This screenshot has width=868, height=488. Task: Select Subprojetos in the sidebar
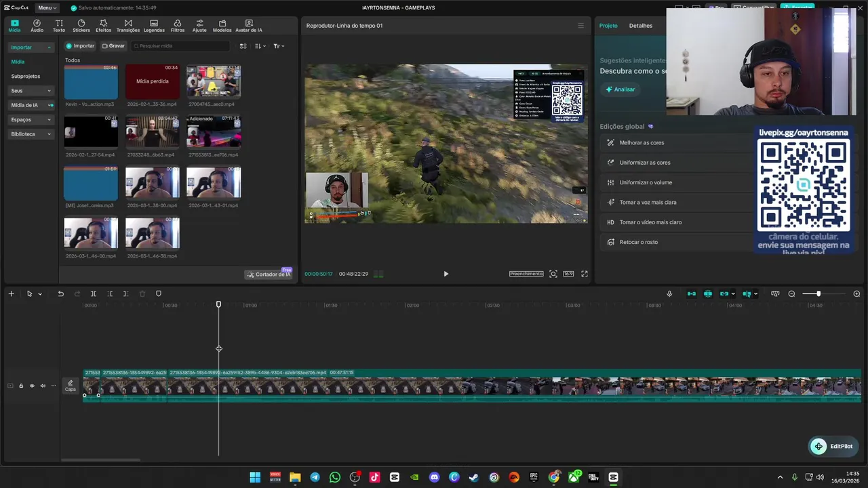tap(26, 76)
